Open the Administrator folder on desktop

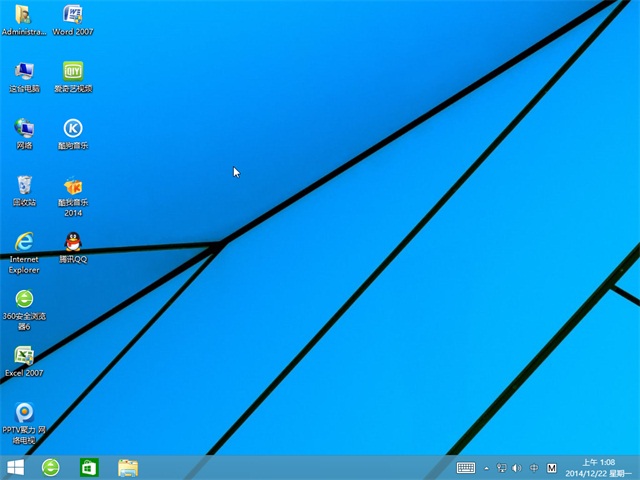[x=23, y=15]
